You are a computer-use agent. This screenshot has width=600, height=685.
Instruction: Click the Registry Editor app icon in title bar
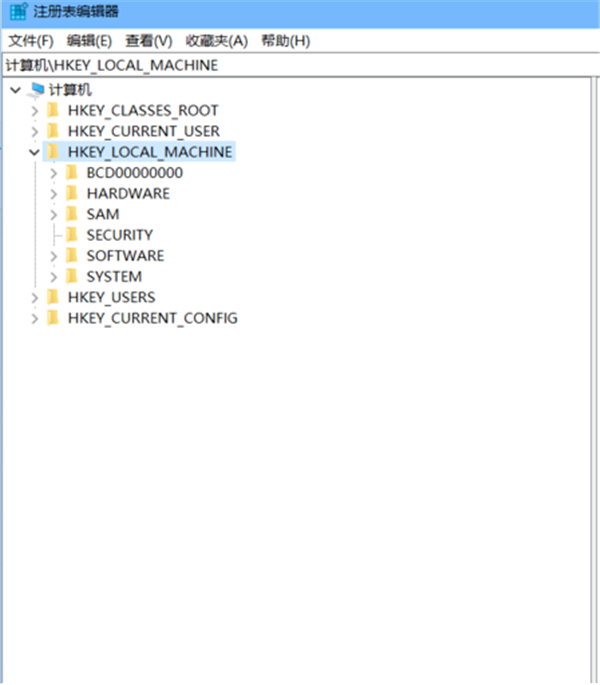[x=17, y=12]
